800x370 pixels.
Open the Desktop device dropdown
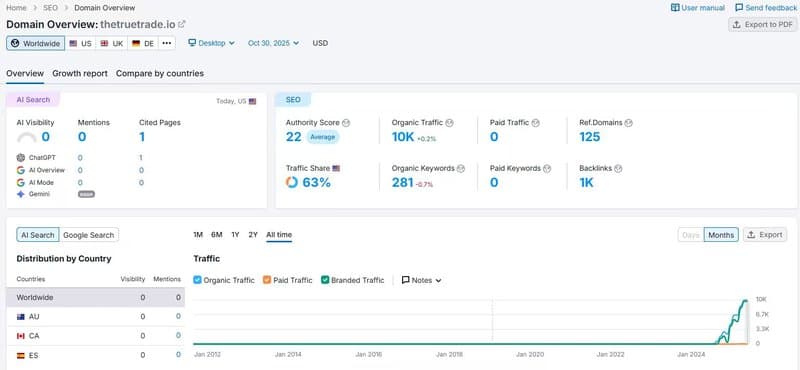pos(211,43)
